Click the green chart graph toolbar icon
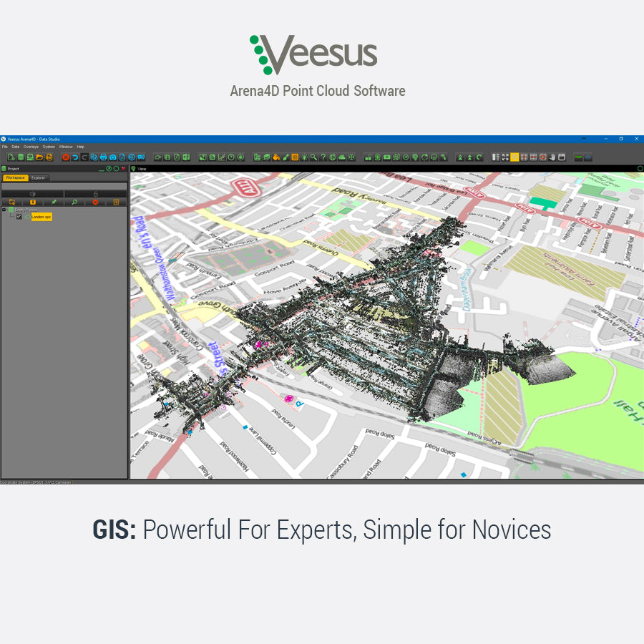Viewport: 644px width, 644px height. (222, 157)
